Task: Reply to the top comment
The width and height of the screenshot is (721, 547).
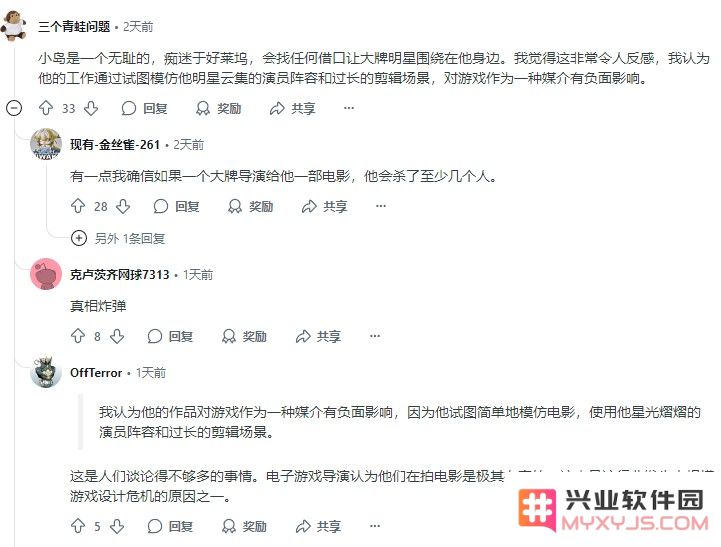Action: point(144,108)
